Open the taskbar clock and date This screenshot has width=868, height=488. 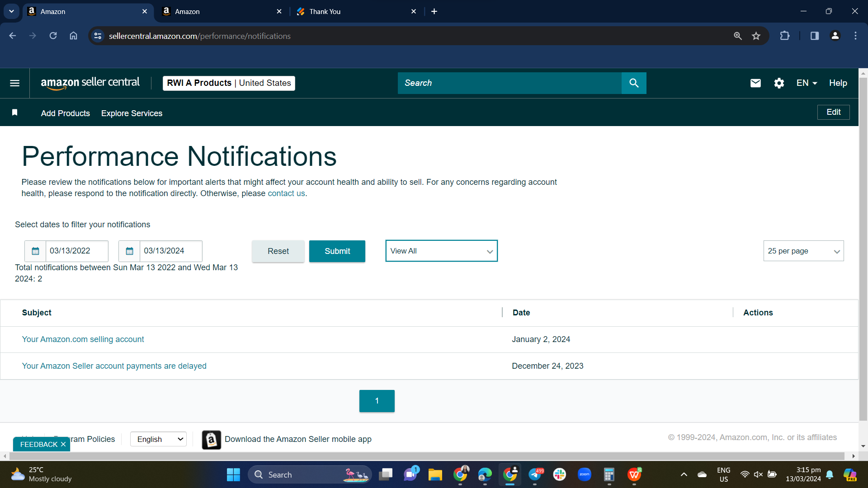803,474
